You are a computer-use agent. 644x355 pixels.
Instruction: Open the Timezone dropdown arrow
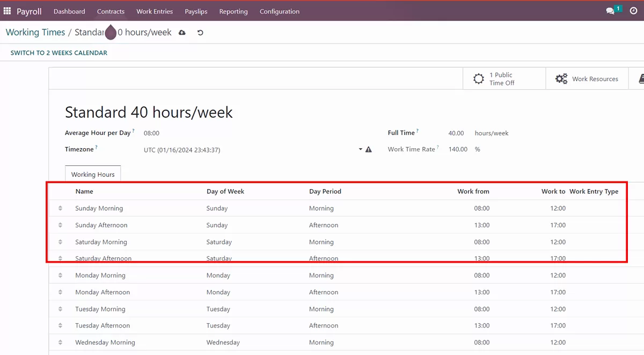(x=361, y=150)
